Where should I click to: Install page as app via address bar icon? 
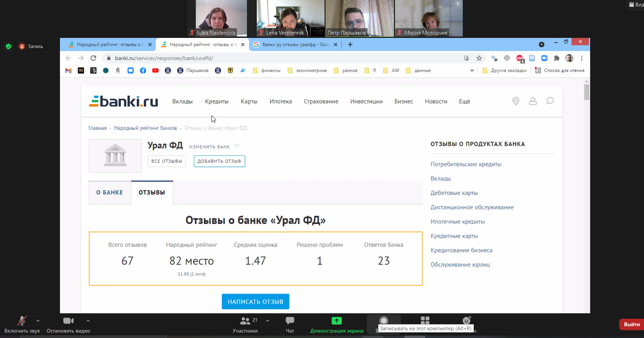click(x=466, y=58)
